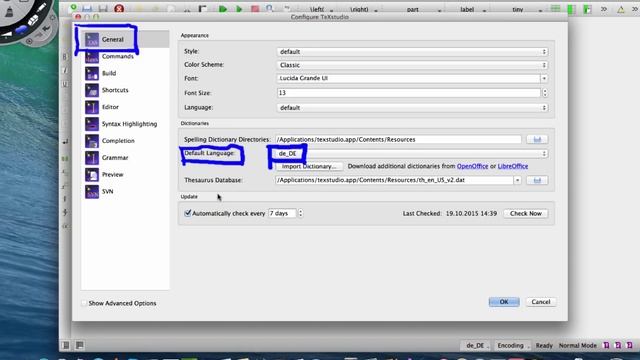Click the third bookmark icon in status bar

tap(630, 345)
